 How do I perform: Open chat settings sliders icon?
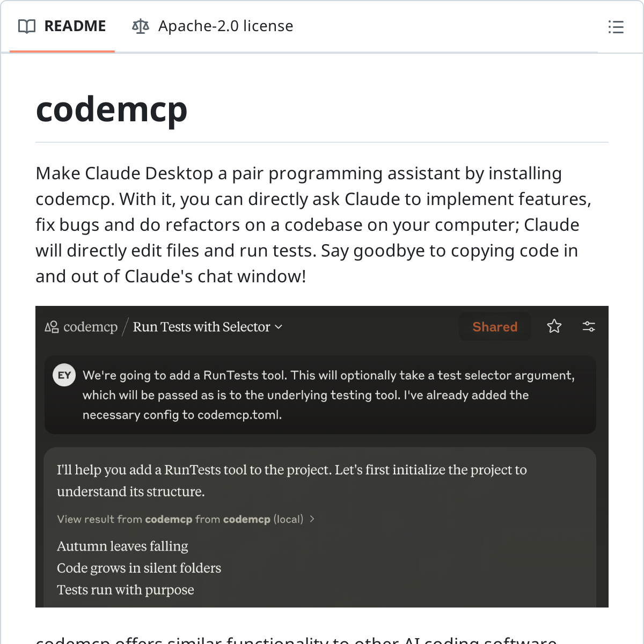pos(589,326)
